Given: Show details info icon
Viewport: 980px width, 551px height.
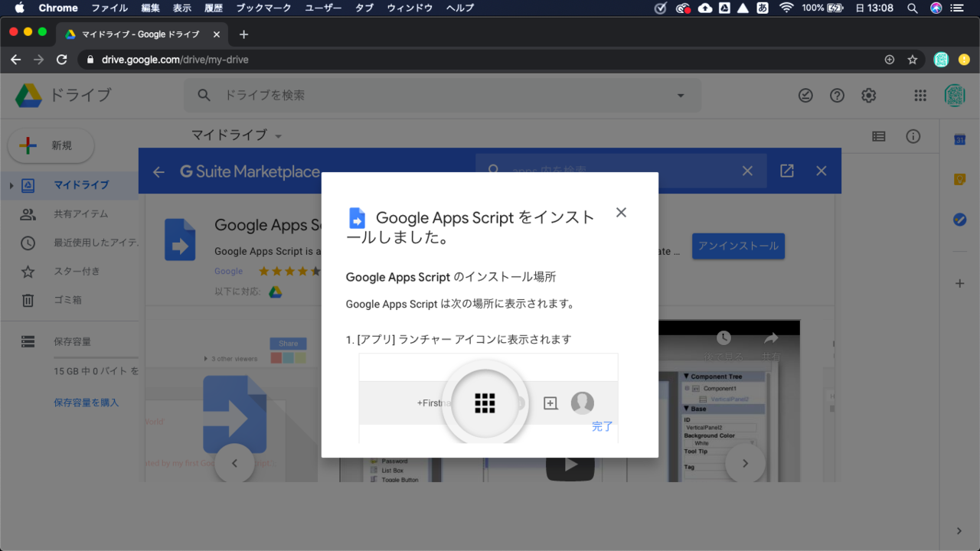Looking at the screenshot, I should click(x=913, y=136).
